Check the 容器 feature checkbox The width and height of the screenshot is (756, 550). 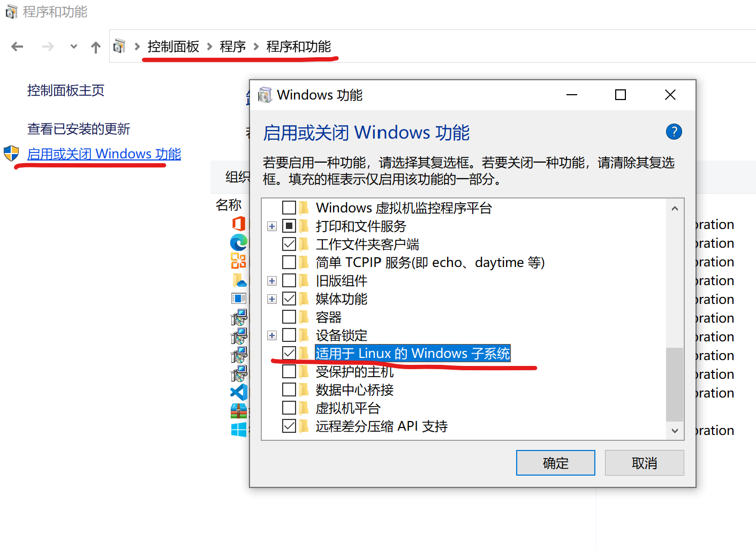click(289, 317)
